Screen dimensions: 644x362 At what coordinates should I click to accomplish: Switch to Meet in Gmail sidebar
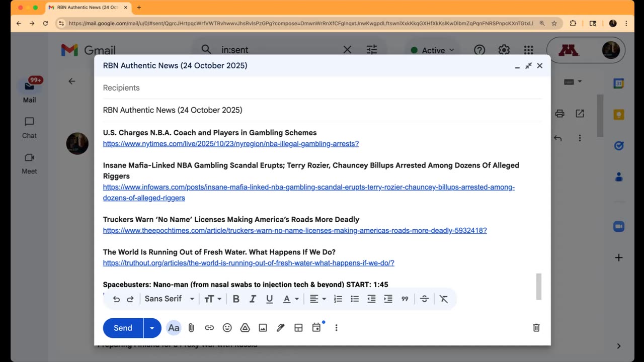pyautogui.click(x=29, y=163)
